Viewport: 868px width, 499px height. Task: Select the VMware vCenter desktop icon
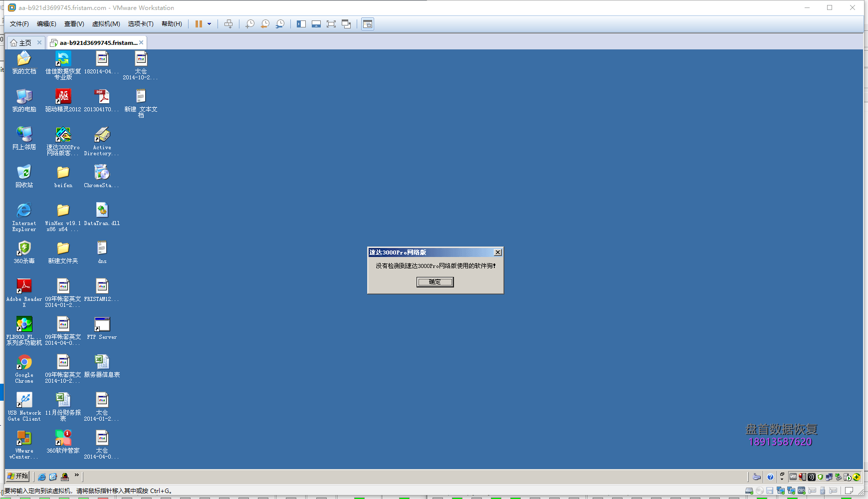pos(24,445)
